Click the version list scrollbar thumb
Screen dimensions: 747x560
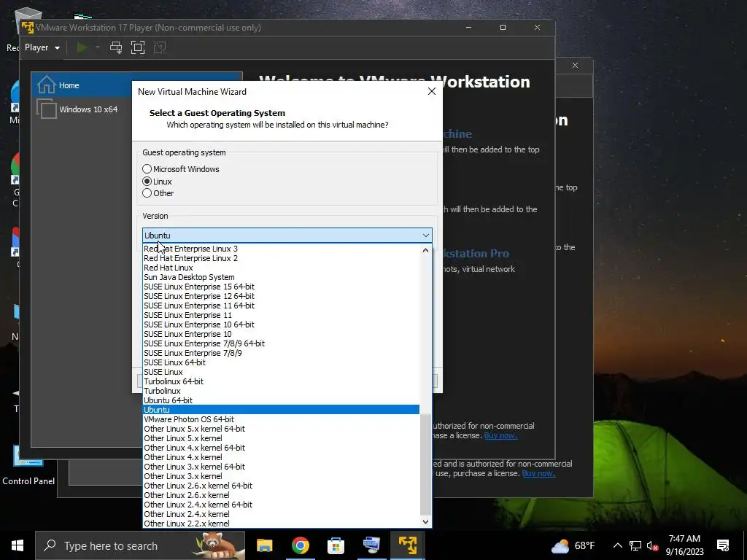(x=425, y=464)
